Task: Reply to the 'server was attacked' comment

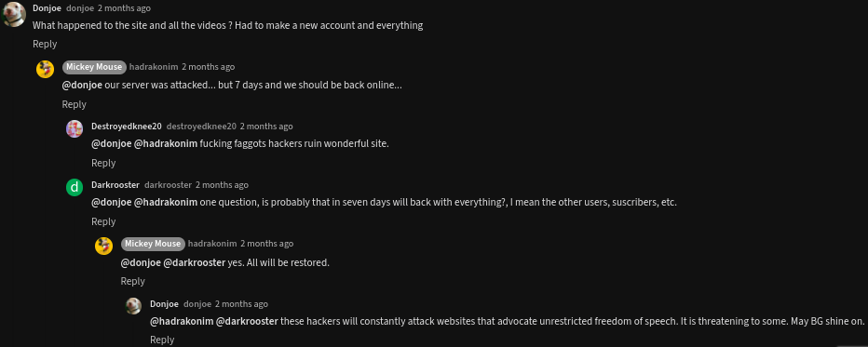Action: pyautogui.click(x=75, y=104)
